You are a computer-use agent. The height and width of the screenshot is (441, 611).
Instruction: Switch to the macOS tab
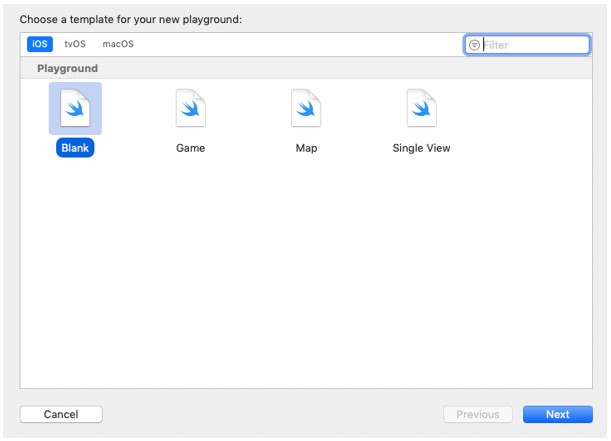point(118,44)
